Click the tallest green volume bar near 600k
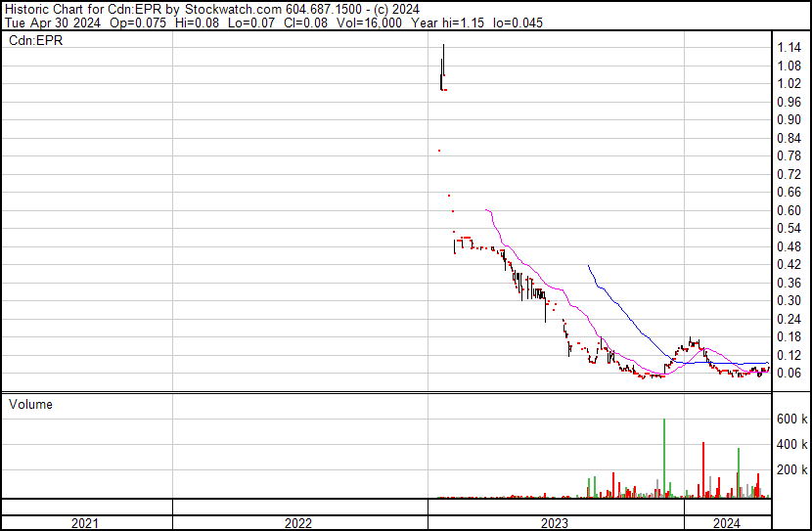The width and height of the screenshot is (812, 531). click(x=664, y=459)
